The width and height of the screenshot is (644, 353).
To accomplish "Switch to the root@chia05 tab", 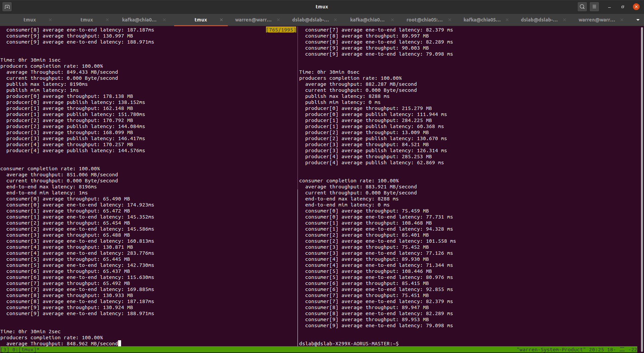I will [x=424, y=20].
